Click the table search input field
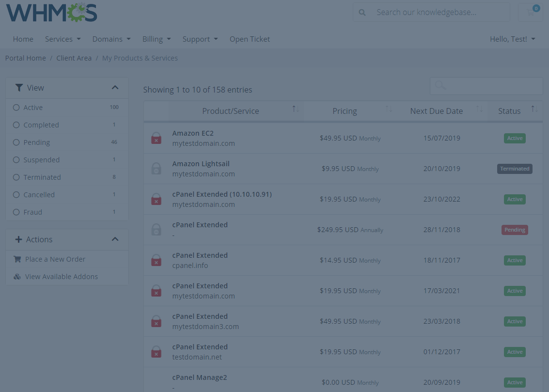 point(486,86)
